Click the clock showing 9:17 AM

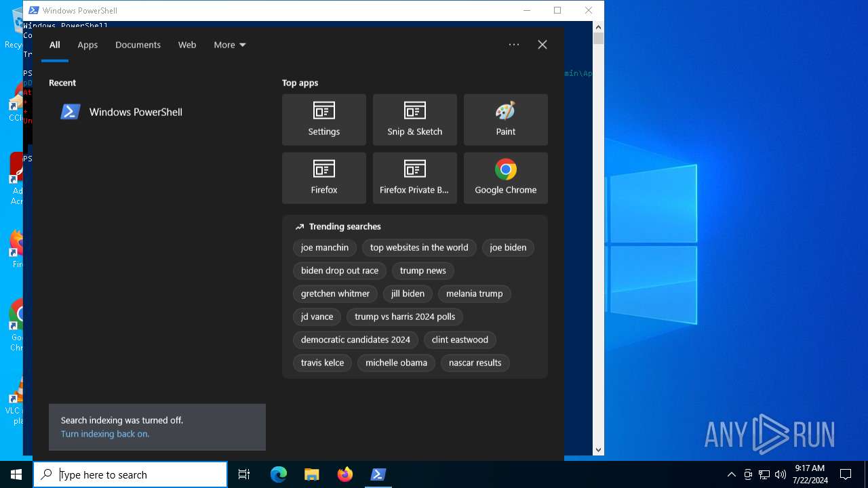(x=810, y=474)
